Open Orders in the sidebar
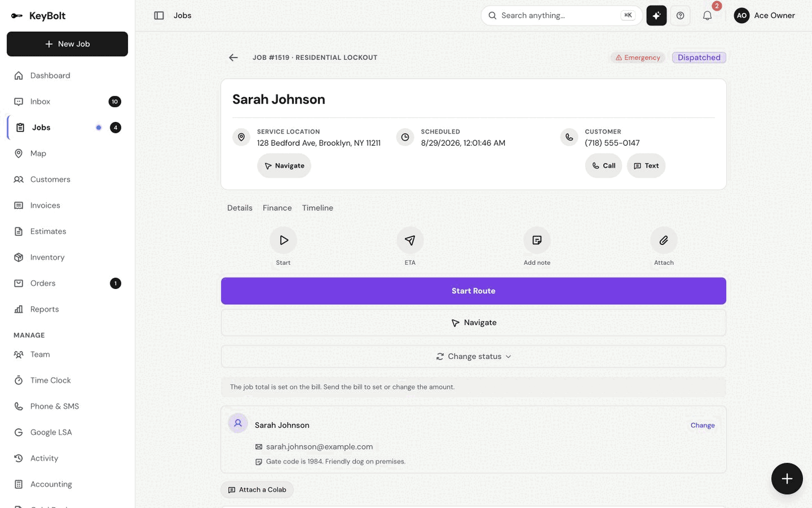 [67, 283]
